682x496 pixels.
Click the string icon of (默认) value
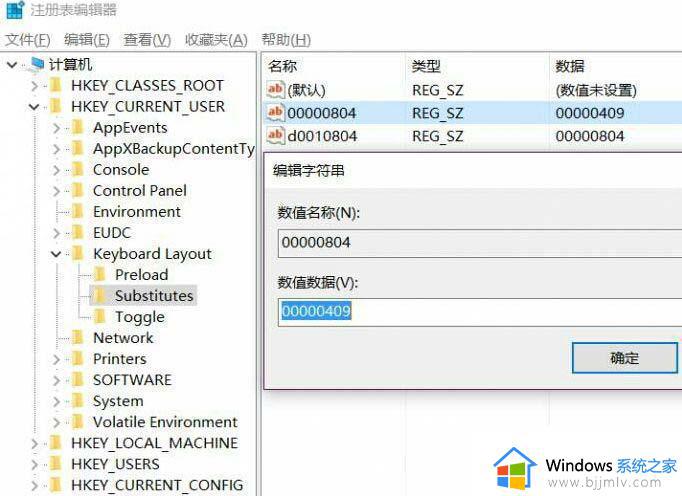point(275,90)
